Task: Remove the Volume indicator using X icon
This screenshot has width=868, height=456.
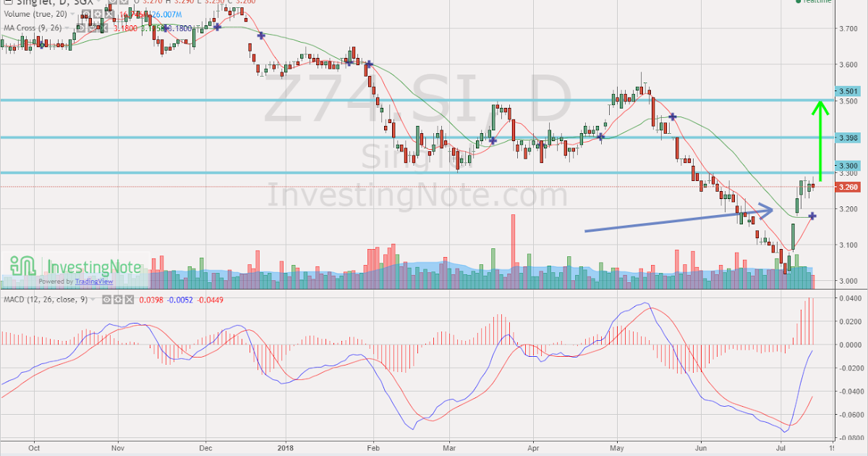Action: tap(109, 14)
